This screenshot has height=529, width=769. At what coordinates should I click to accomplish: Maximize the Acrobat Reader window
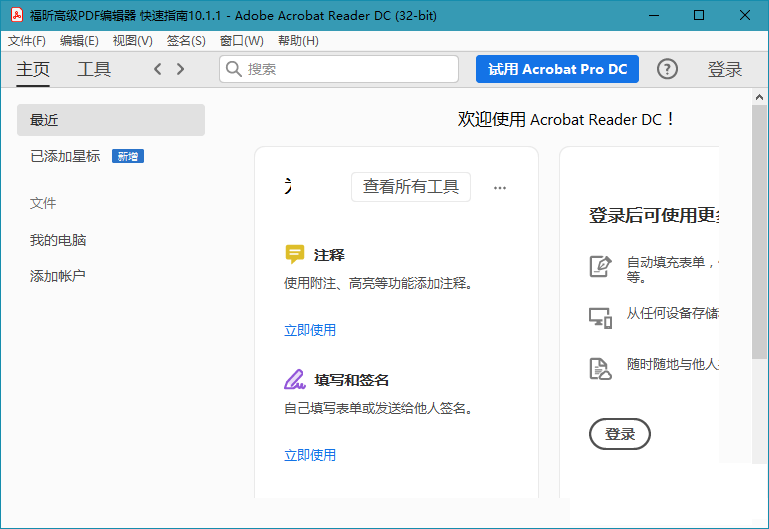tap(699, 15)
